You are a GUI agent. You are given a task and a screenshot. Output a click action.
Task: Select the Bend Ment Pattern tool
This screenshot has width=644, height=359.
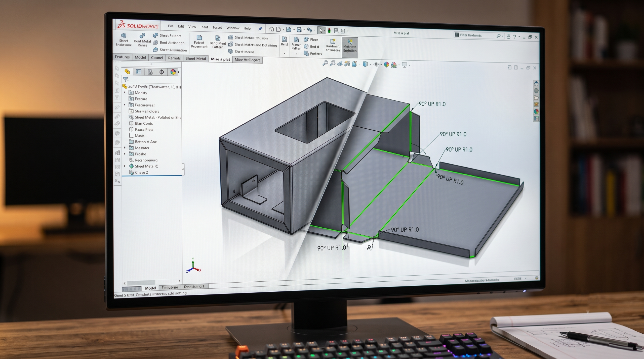coord(218,42)
